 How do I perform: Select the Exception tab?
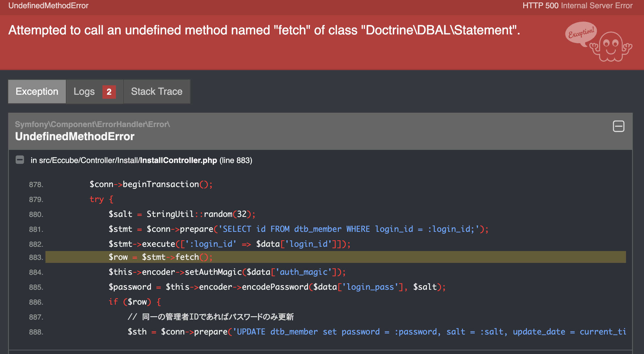(x=37, y=92)
